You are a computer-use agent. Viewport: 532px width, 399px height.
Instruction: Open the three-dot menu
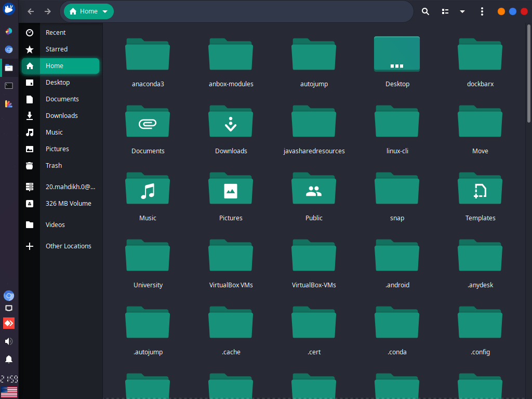(x=482, y=11)
